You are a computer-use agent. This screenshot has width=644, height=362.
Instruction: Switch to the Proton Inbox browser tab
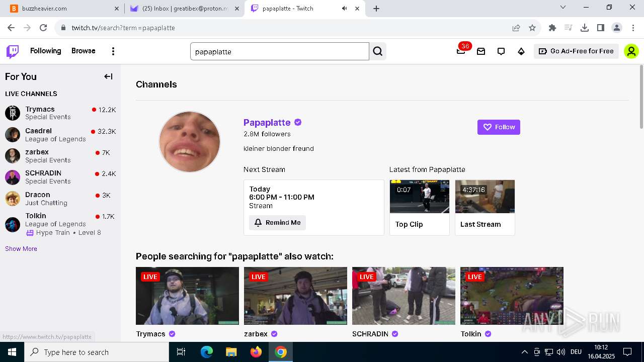pos(184,9)
